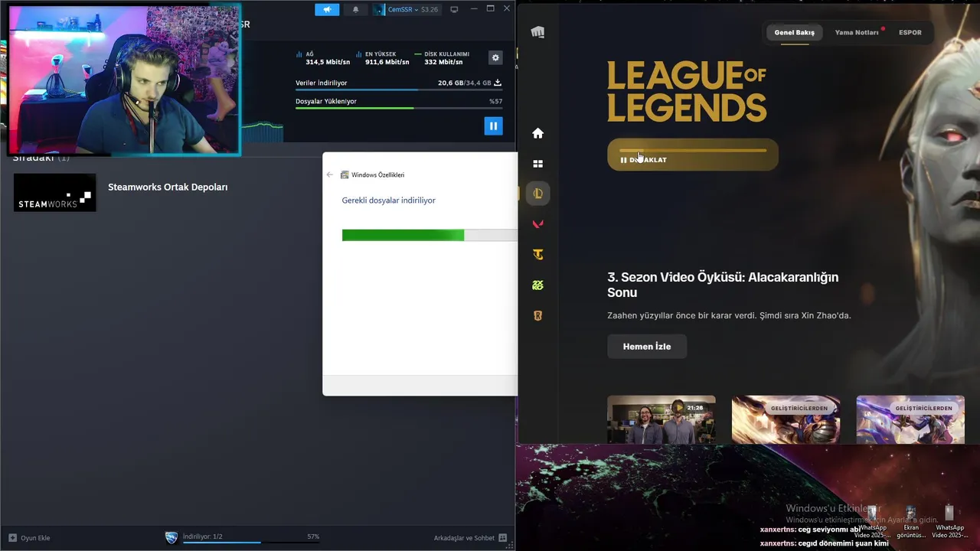Click Hemen İzle button
This screenshot has height=551, width=980.
tap(647, 347)
